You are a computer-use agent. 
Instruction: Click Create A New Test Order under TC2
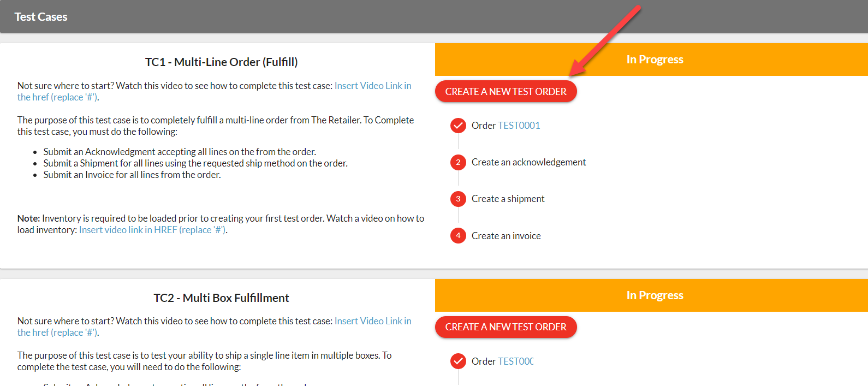(x=506, y=327)
